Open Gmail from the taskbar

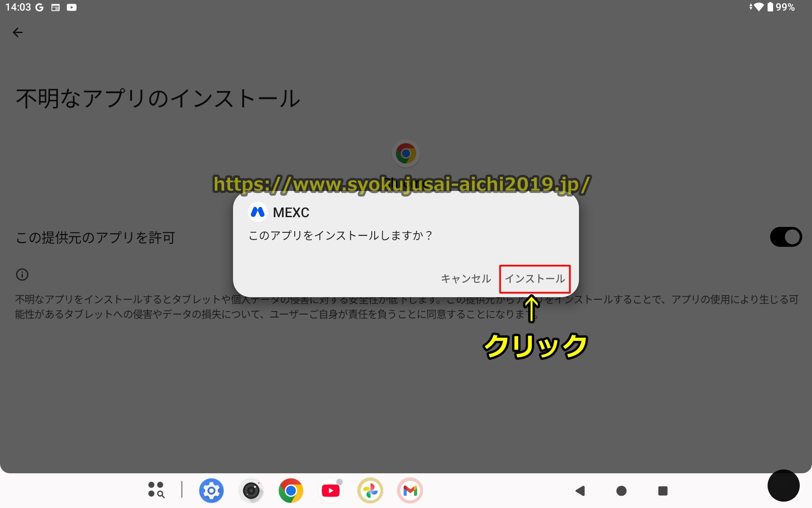click(x=410, y=491)
